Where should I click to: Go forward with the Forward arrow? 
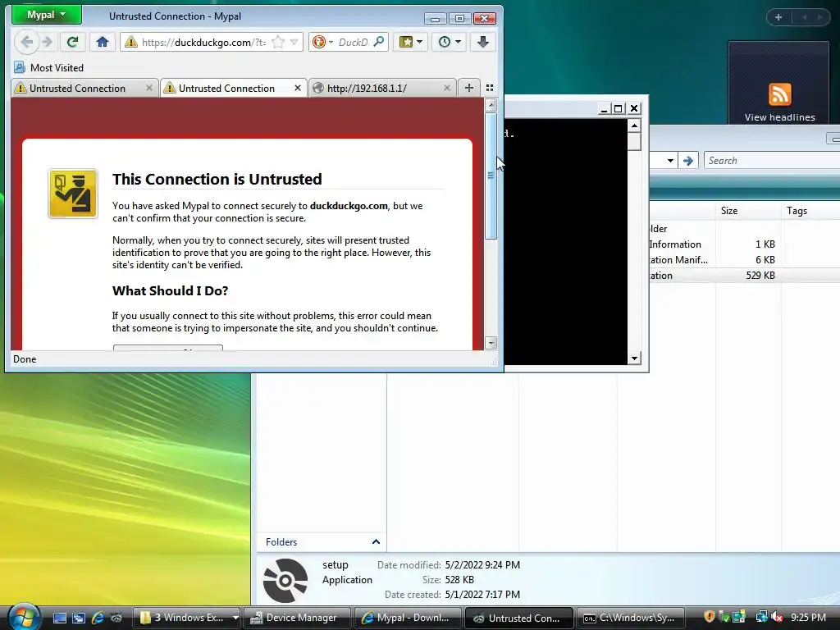[47, 42]
